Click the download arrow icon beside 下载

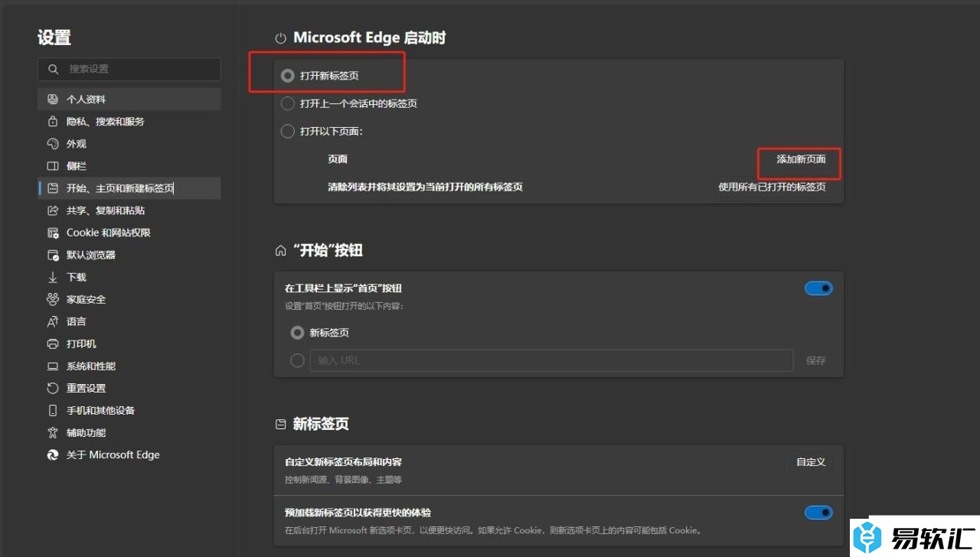53,277
